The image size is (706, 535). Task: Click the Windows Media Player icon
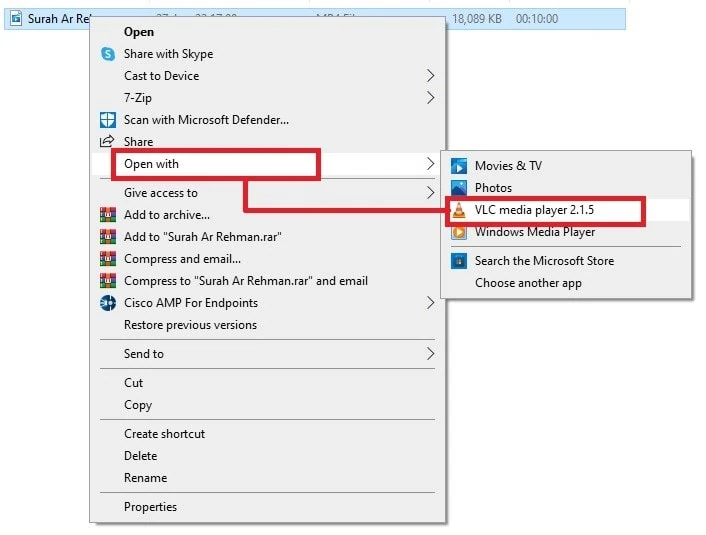pyautogui.click(x=459, y=232)
